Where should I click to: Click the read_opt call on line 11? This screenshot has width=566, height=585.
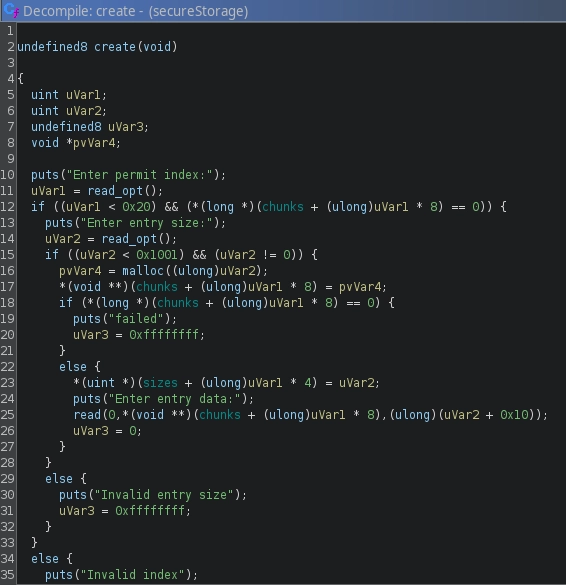(115, 191)
